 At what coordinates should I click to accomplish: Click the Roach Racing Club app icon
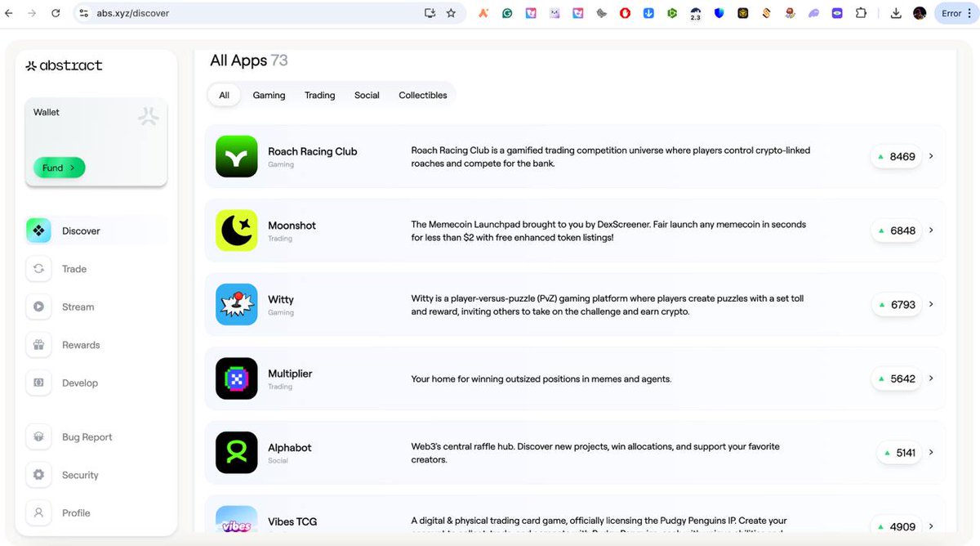(237, 156)
